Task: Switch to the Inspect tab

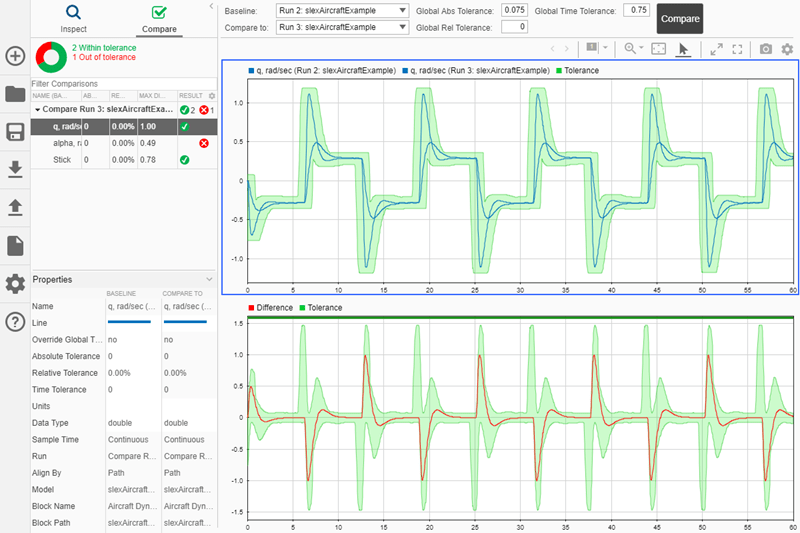Action: click(73, 19)
